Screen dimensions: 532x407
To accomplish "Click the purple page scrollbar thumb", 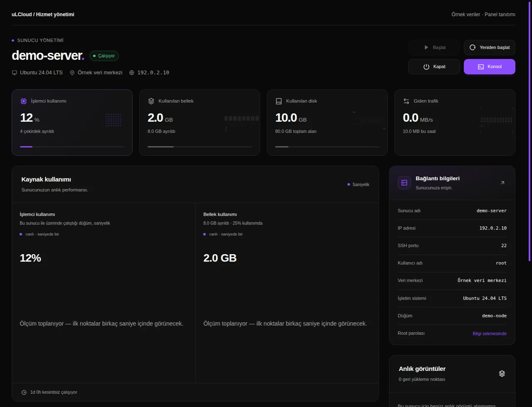I will pos(530,131).
